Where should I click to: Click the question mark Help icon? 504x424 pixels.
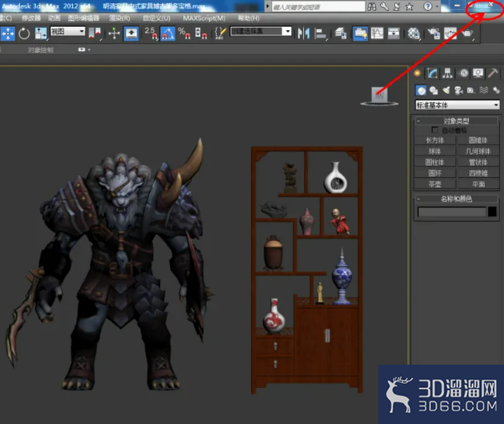coord(428,7)
